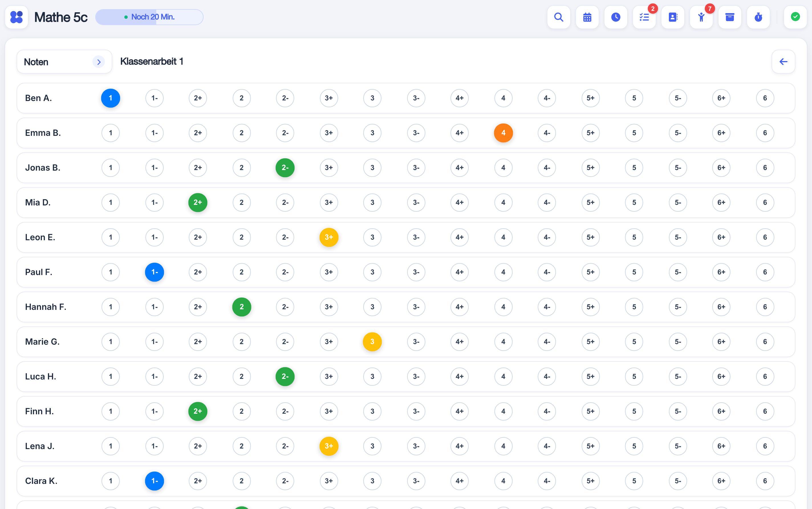Select grade 3- for Emma B.
The height and width of the screenshot is (509, 812).
pyautogui.click(x=416, y=133)
